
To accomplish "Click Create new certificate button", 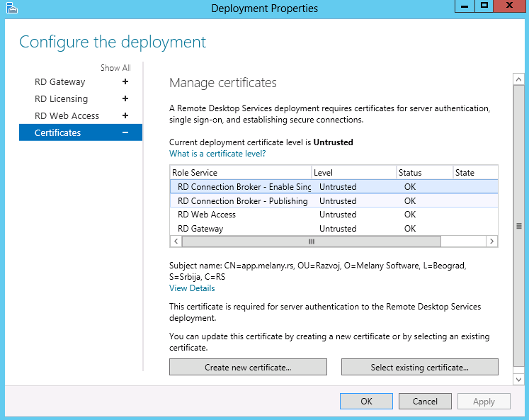I will click(248, 368).
